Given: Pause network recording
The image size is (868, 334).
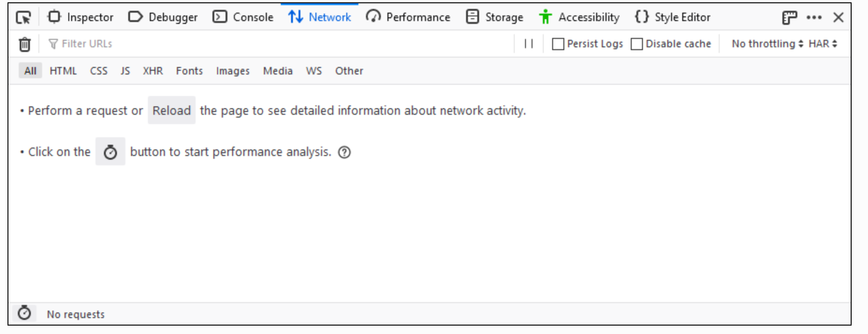Looking at the screenshot, I should click(529, 44).
